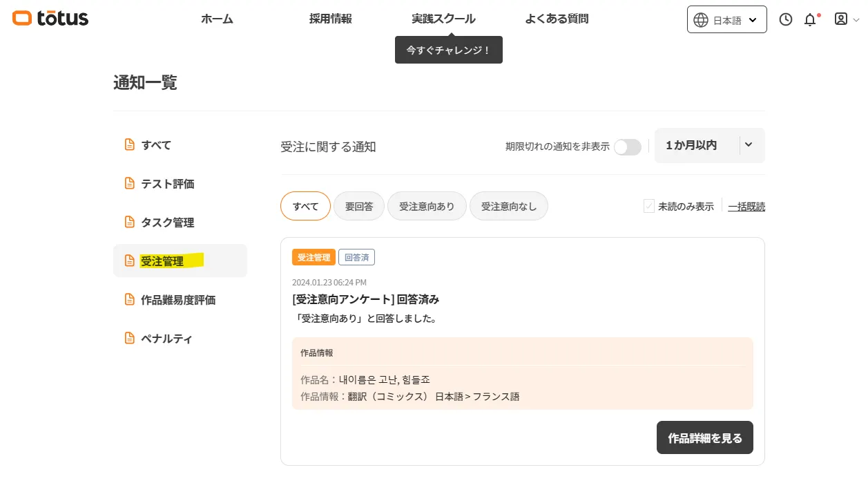Click the 作品詳細を見る button
Image resolution: width=868 pixels, height=481 pixels.
704,437
